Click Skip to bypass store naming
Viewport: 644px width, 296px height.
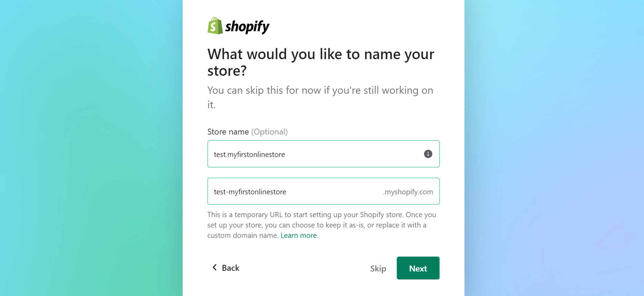[378, 268]
